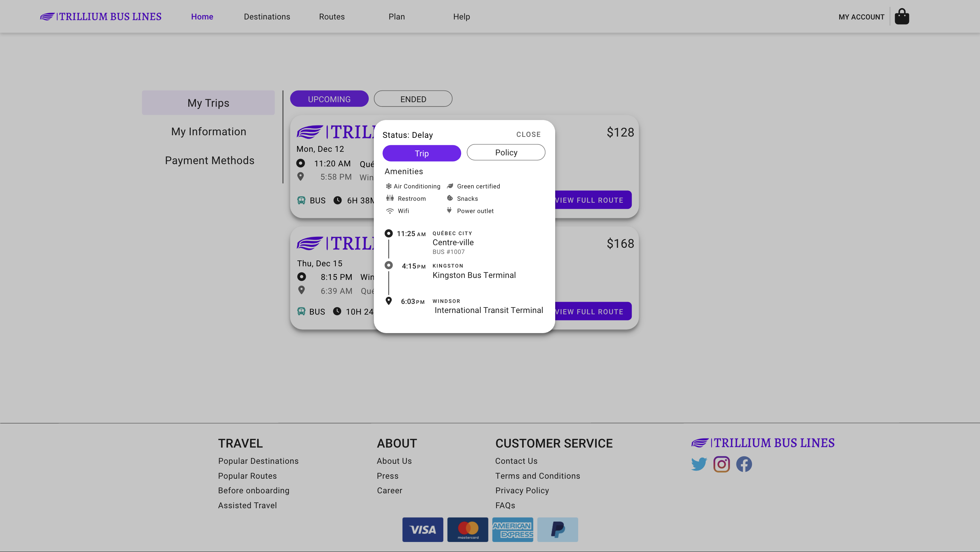Click the bus icon on the Dec 15 trip
Viewport: 980px width, 552px height.
point(302,311)
